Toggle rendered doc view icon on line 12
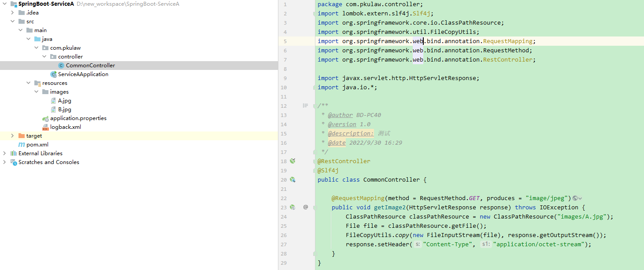 pos(305,106)
